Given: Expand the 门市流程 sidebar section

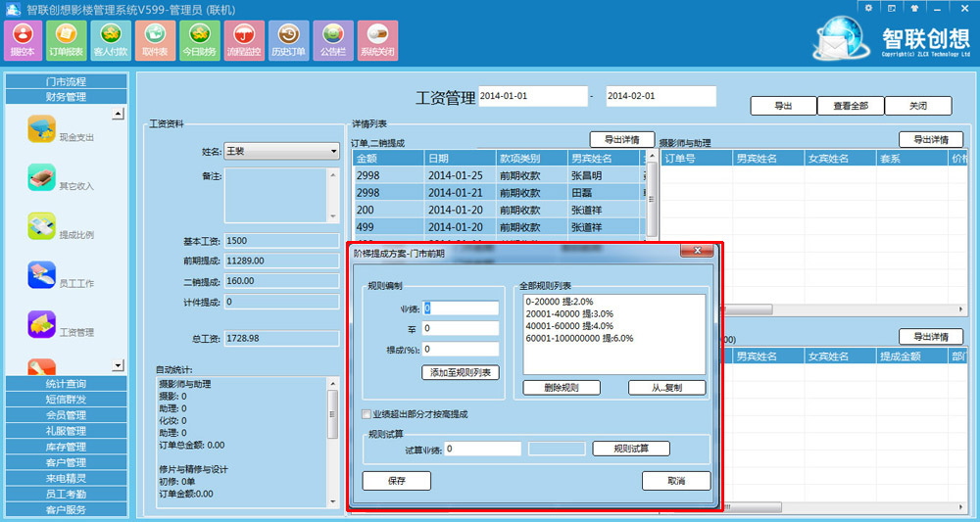Looking at the screenshot, I should [x=67, y=81].
